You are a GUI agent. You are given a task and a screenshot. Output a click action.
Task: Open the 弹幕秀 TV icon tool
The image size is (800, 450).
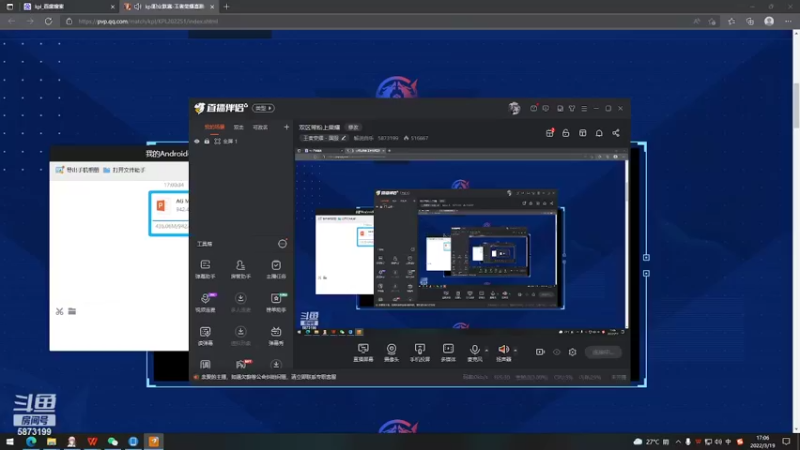pyautogui.click(x=276, y=336)
